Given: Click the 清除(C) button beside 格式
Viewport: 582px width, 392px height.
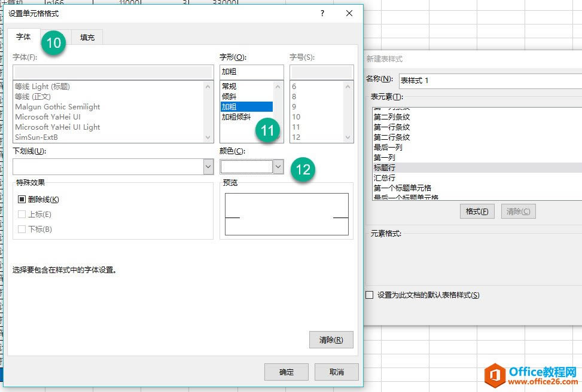Looking at the screenshot, I should [x=518, y=211].
